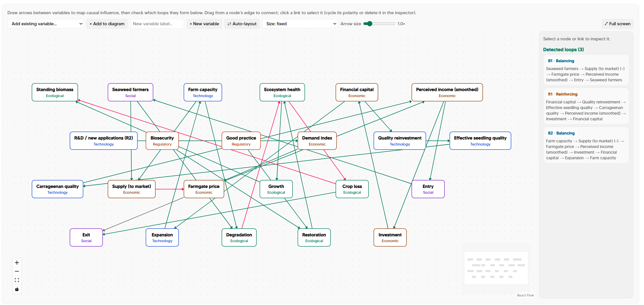
Task: Select the Crop loss node
Action: [352, 189]
